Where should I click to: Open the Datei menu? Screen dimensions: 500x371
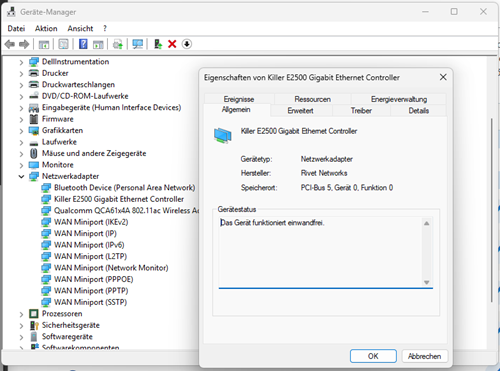[x=16, y=29]
